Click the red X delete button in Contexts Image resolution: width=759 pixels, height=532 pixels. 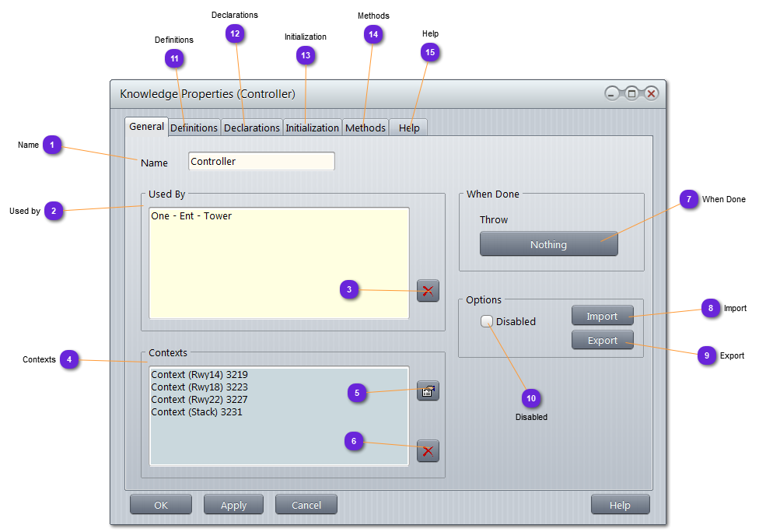click(x=428, y=451)
